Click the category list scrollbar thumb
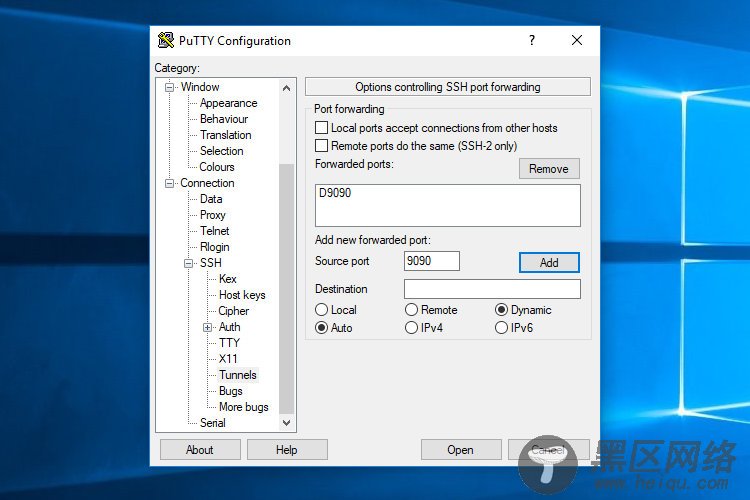This screenshot has width=750, height=500. click(287, 289)
